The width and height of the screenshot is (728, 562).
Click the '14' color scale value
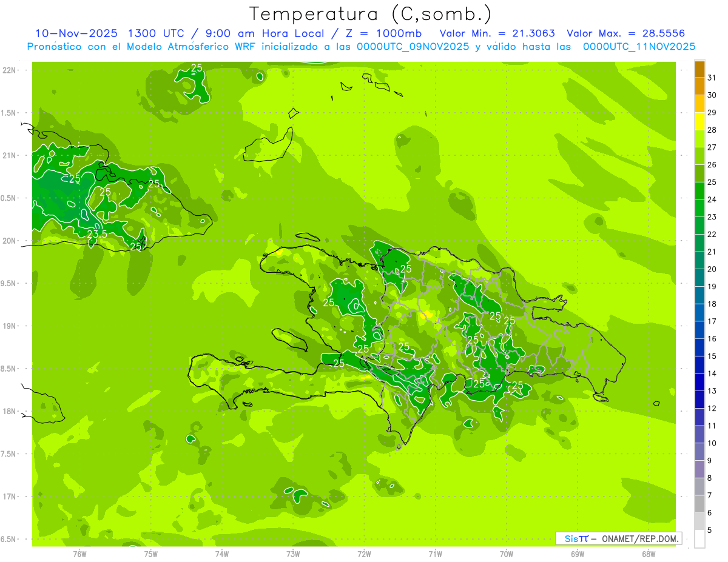[712, 373]
